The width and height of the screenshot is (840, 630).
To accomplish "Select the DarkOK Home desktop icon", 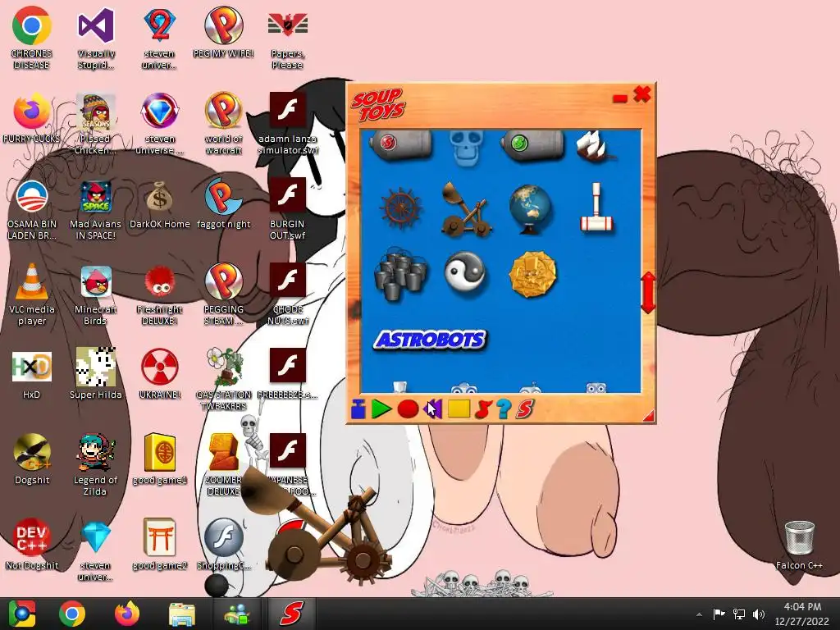I will [x=160, y=204].
